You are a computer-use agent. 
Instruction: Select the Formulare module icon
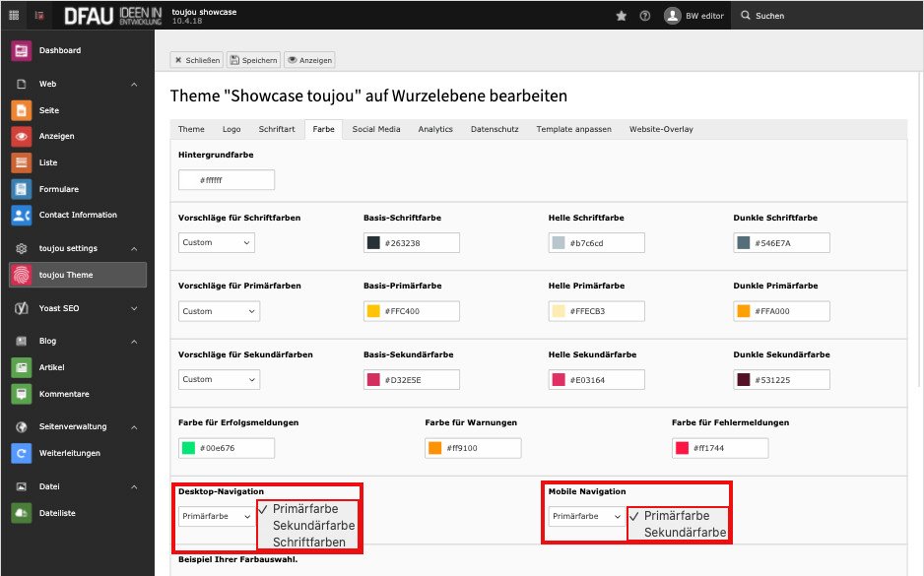(x=22, y=189)
